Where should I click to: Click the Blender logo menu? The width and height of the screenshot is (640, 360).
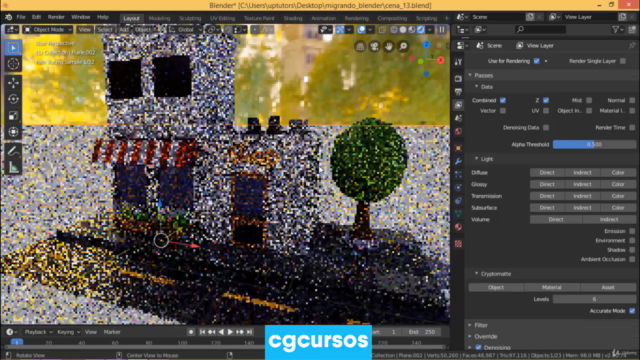pyautogui.click(x=9, y=17)
